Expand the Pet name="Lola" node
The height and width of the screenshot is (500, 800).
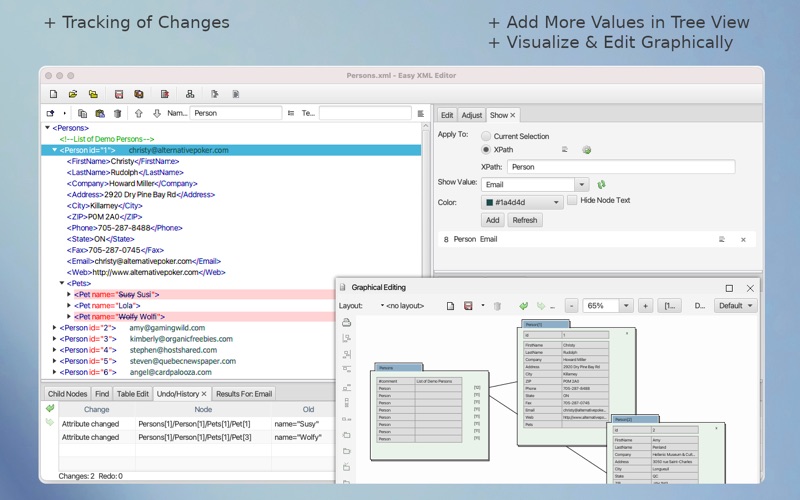[x=69, y=305]
